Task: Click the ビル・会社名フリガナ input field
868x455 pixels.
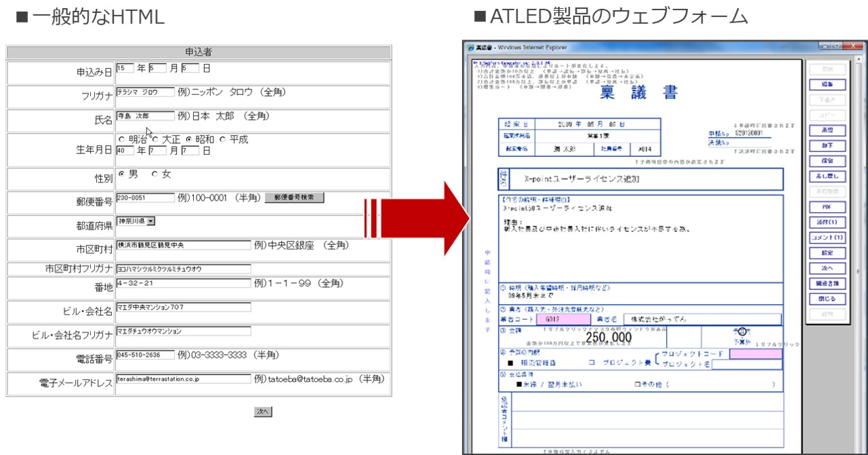Action: coord(184,331)
